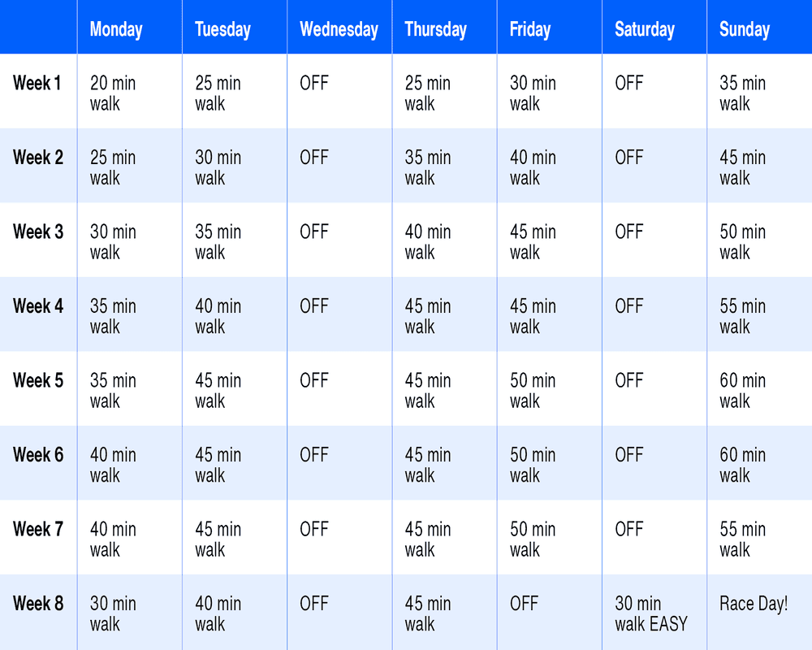
Task: Click Week 1 Monday 20 min walk
Action: [113, 93]
